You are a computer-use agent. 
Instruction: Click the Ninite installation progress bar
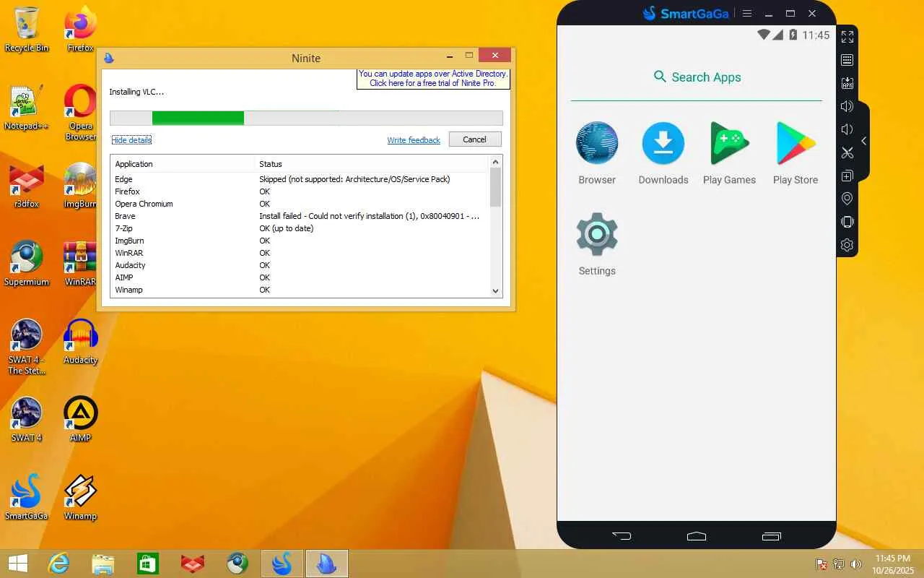click(x=306, y=118)
